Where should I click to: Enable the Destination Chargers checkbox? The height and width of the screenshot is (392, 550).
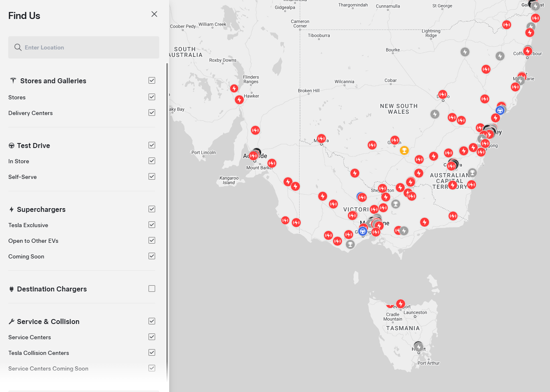click(x=152, y=289)
